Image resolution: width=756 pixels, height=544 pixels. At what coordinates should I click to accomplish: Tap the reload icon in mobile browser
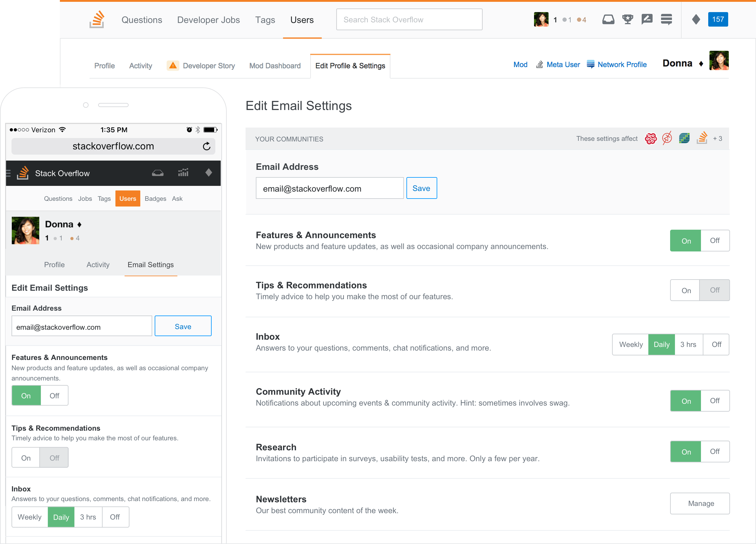coord(206,146)
